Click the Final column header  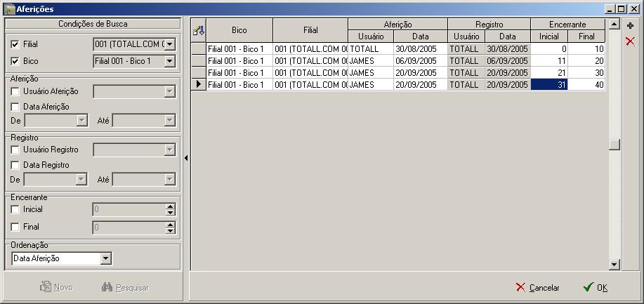586,37
